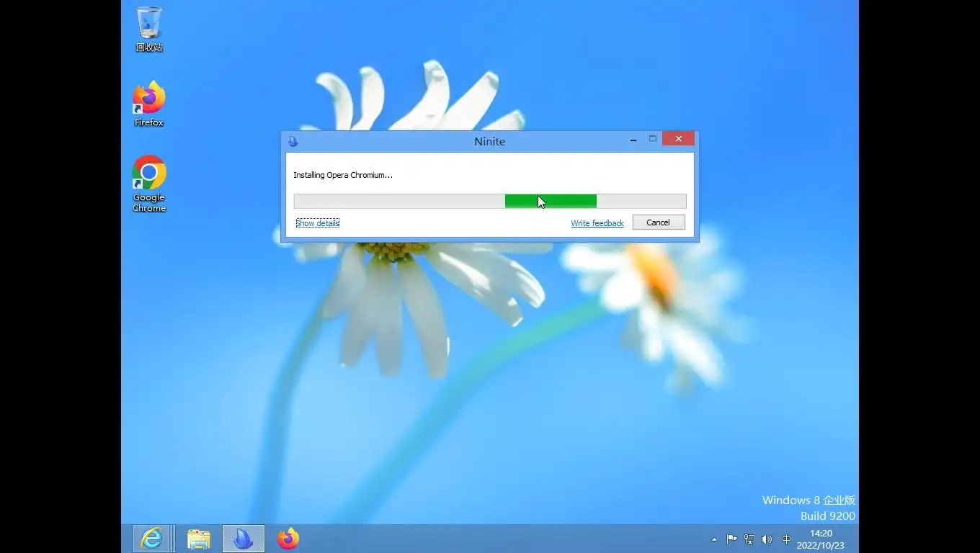Launch Firefox from the taskbar
The width and height of the screenshot is (980, 553).
pyautogui.click(x=288, y=539)
